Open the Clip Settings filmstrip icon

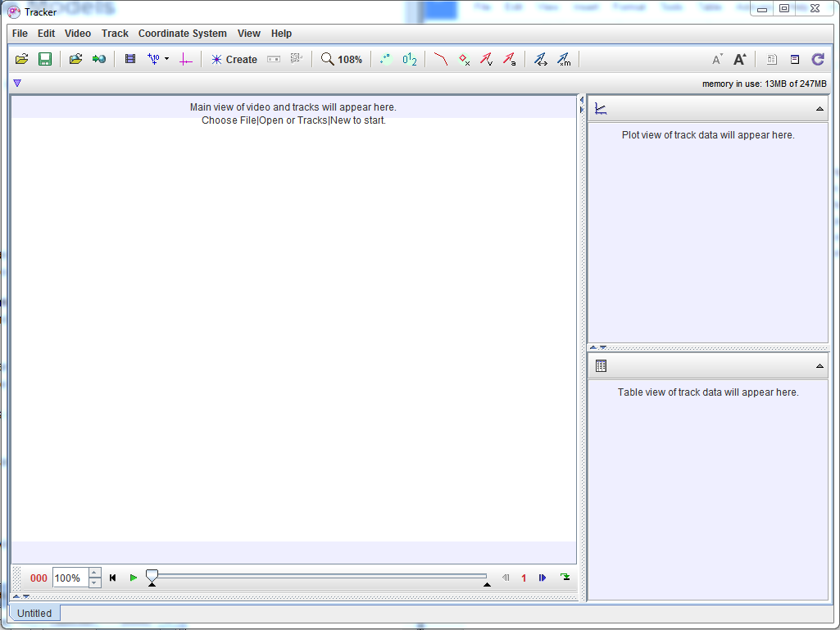tap(130, 59)
